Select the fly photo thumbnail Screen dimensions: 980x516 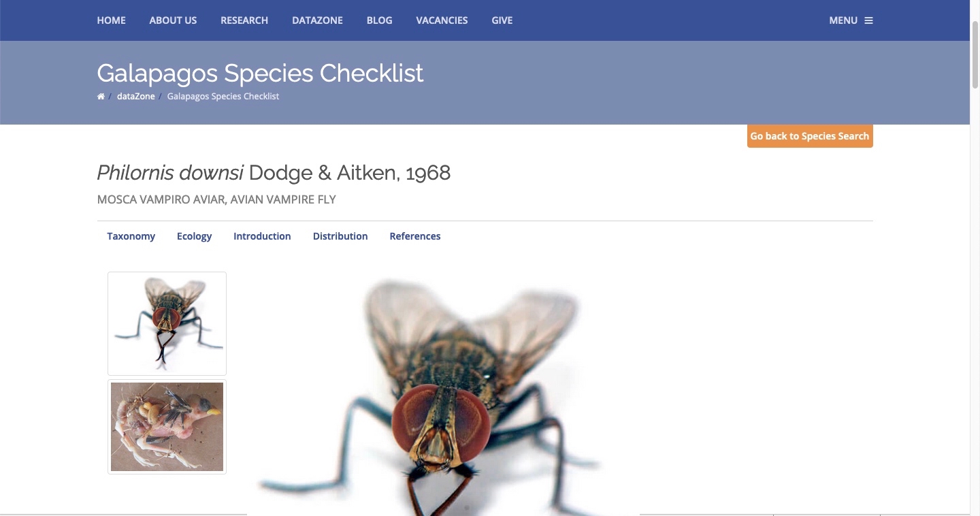pyautogui.click(x=167, y=323)
